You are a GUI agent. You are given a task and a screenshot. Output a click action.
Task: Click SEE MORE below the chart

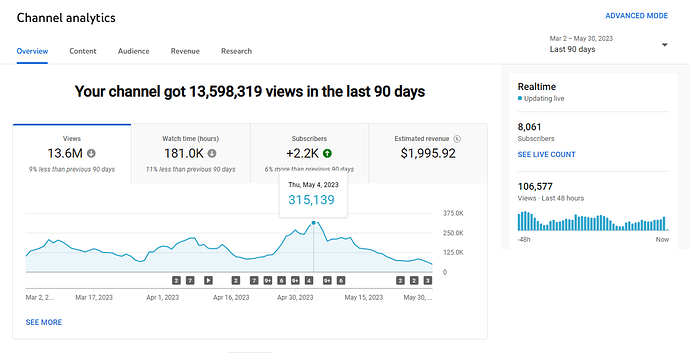click(44, 322)
